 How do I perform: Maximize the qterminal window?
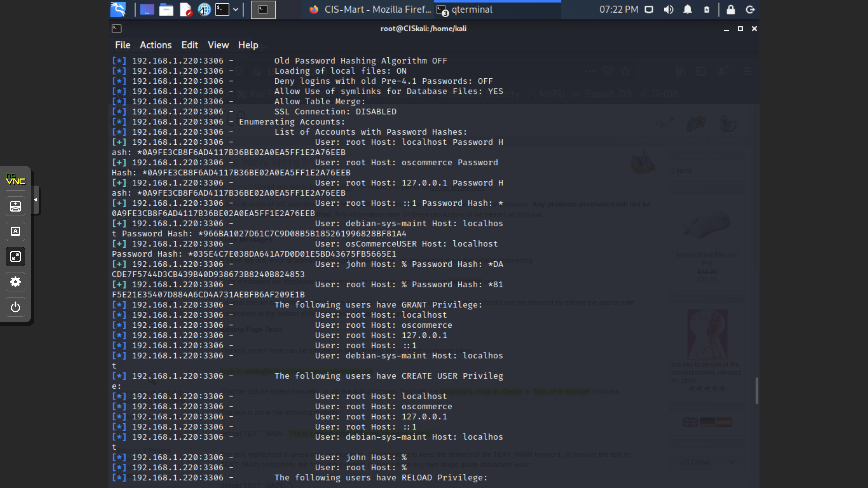pos(740,29)
